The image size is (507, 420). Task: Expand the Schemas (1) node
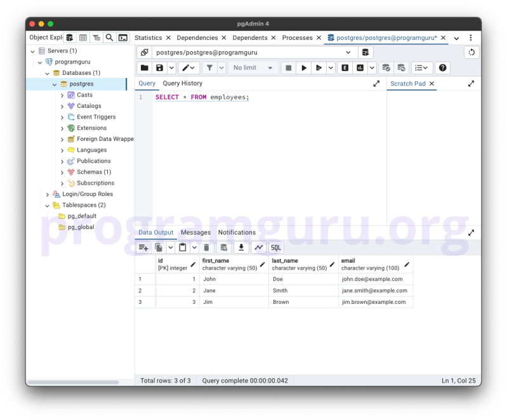62,173
